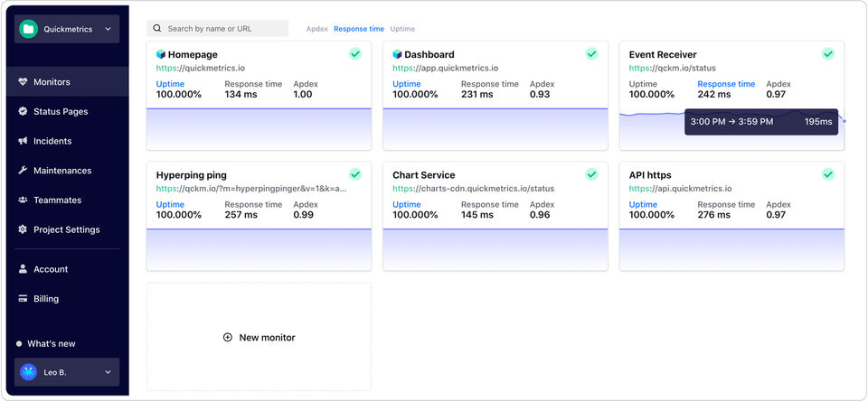Image resolution: width=868 pixels, height=401 pixels.
Task: Click the API https green status checkmark
Action: pos(828,174)
